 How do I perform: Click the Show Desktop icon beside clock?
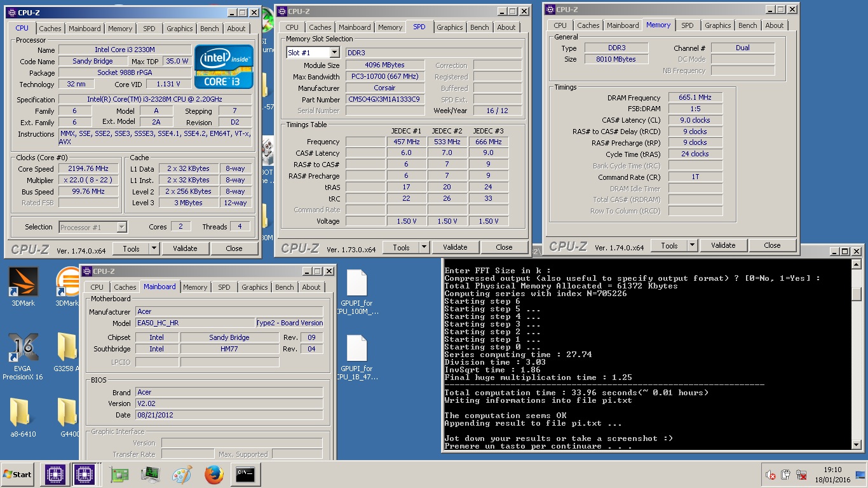click(860, 475)
